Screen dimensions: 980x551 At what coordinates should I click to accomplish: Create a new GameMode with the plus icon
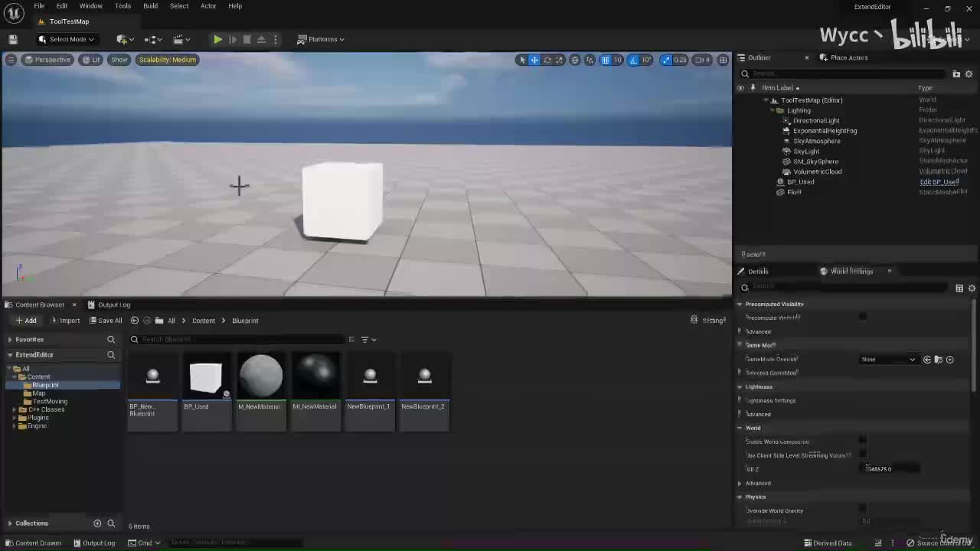(x=949, y=359)
